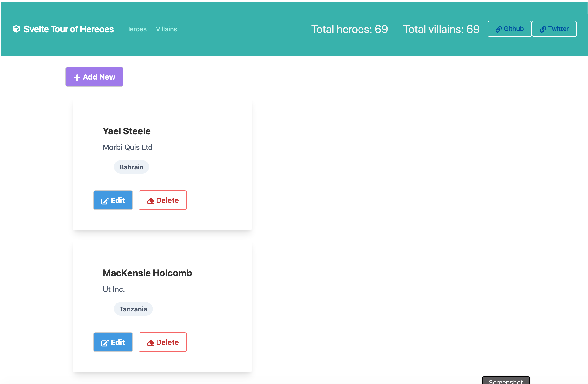Click the Tanzania country tag
This screenshot has width=588, height=384.
[x=133, y=309]
